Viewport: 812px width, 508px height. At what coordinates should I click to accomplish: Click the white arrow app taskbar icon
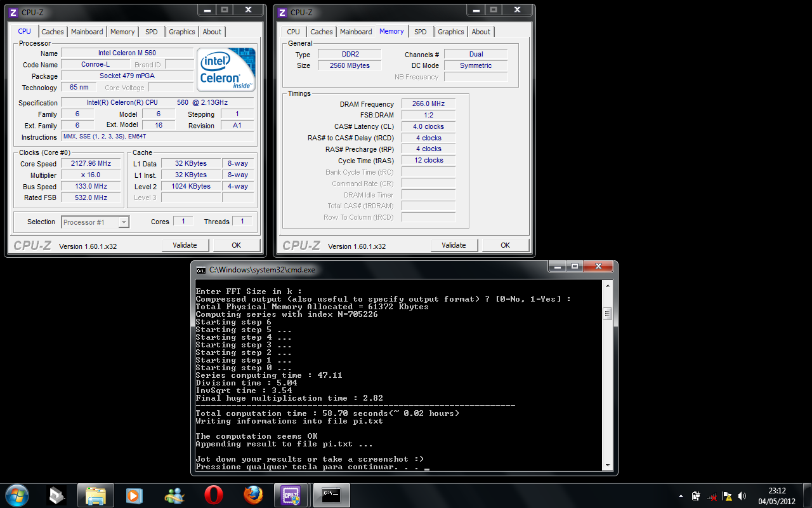(56, 495)
